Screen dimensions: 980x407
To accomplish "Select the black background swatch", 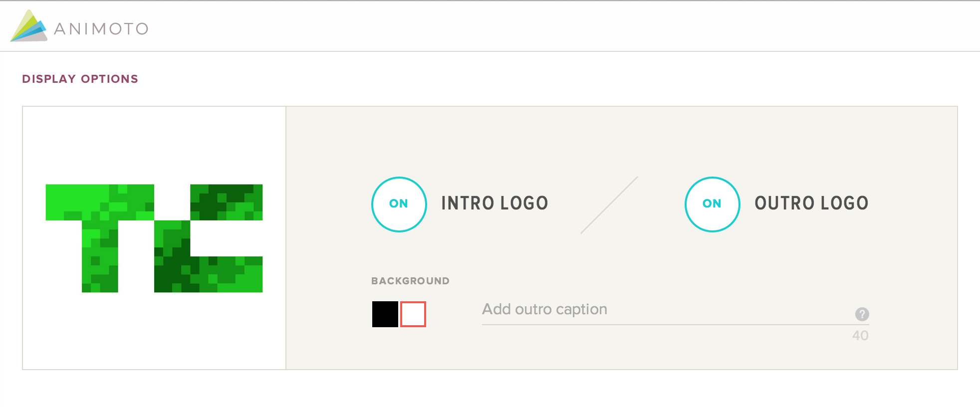I will click(x=385, y=314).
